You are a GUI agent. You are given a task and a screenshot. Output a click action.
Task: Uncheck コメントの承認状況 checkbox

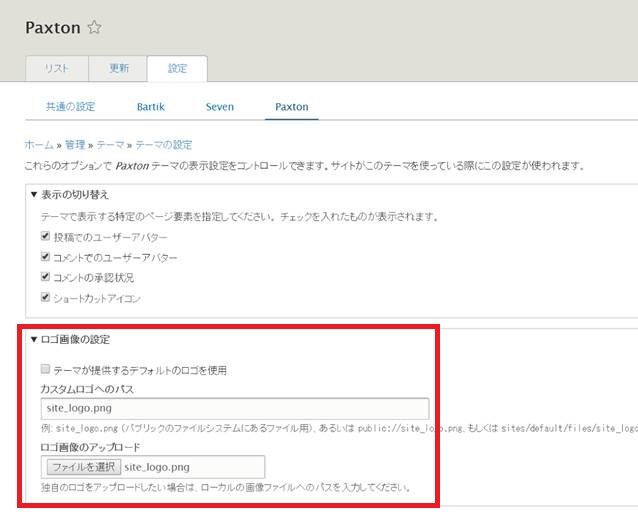point(45,277)
